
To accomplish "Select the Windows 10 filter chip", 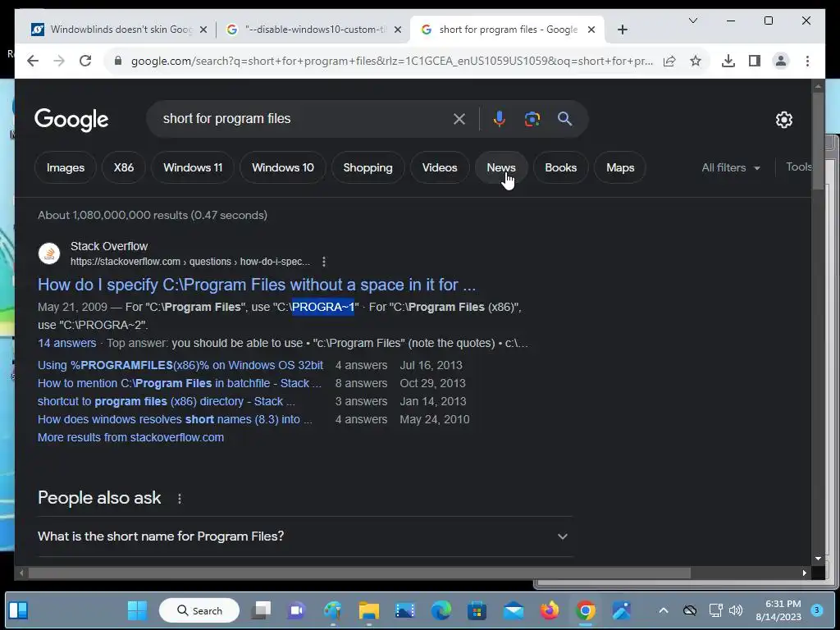I will click(x=283, y=167).
